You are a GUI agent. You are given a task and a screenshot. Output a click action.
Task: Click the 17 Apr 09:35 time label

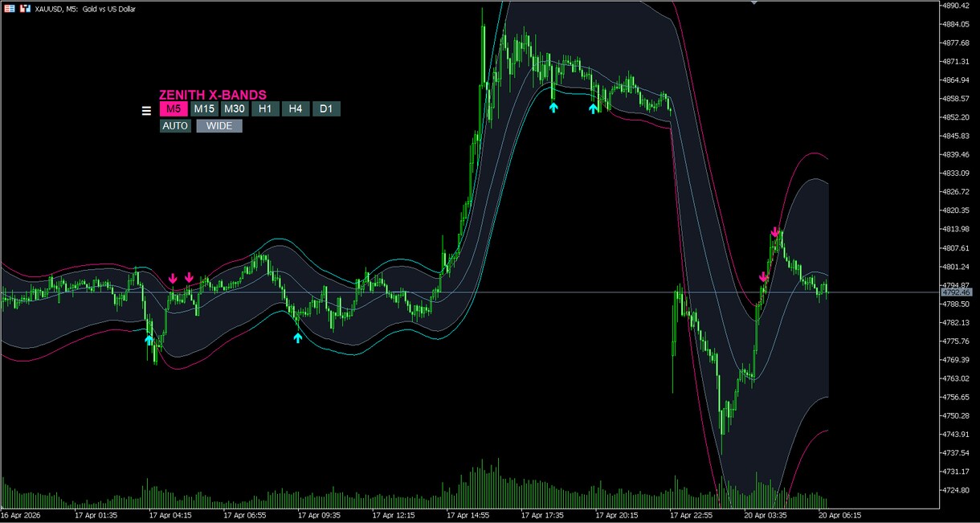(x=320, y=515)
